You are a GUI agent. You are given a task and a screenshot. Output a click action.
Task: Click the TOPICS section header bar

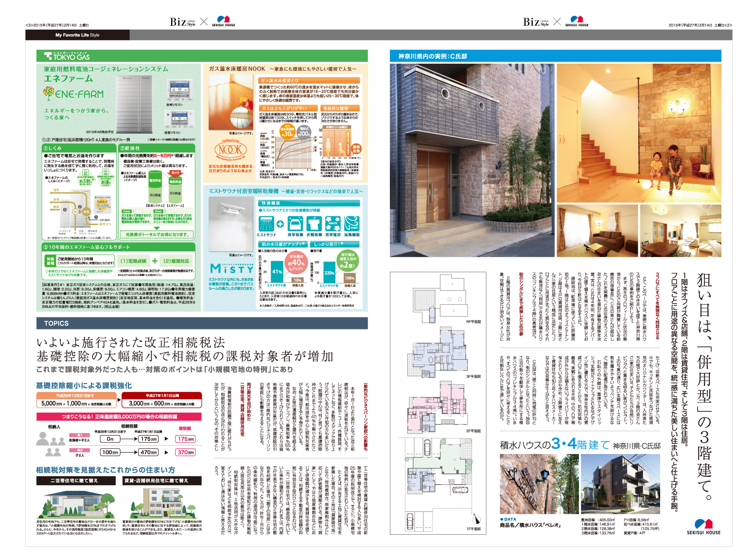pyautogui.click(x=202, y=323)
